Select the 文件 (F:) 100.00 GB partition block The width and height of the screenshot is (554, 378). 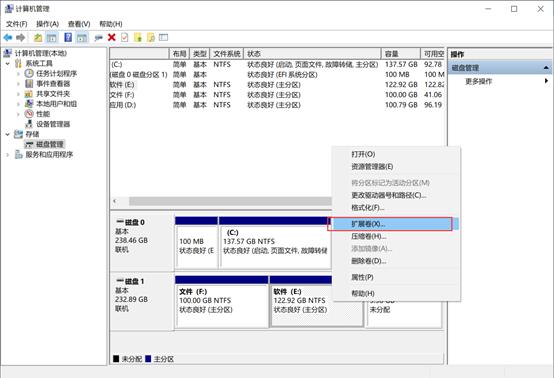pos(222,301)
